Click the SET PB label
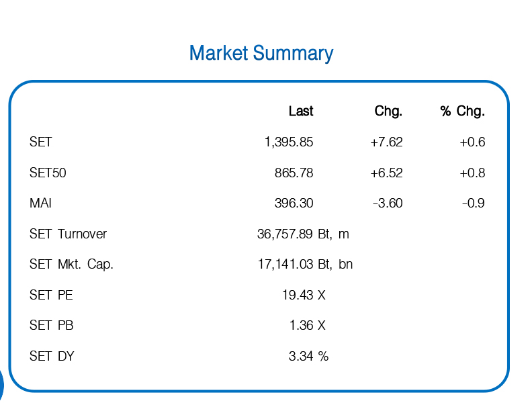 click(x=52, y=325)
